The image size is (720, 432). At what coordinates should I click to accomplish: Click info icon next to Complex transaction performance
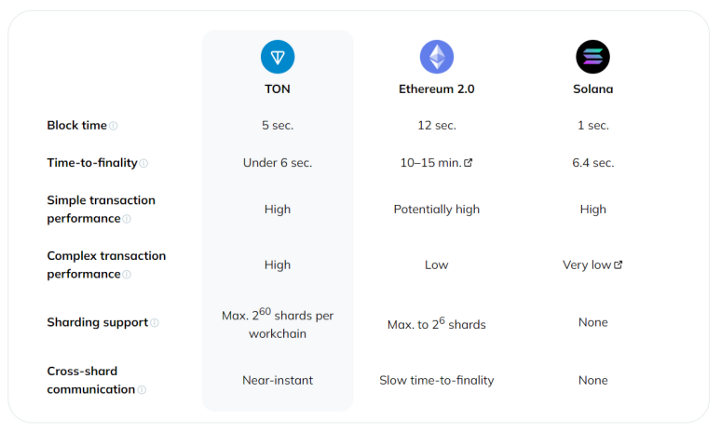click(127, 275)
